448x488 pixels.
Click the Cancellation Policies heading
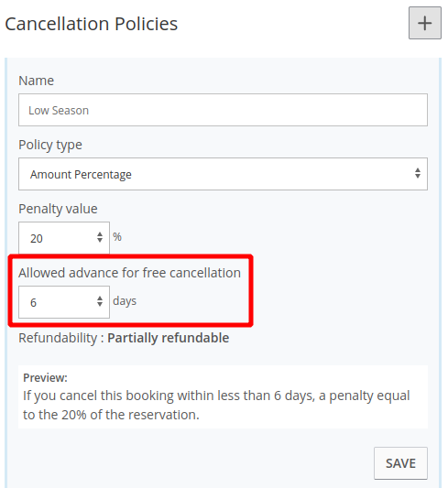(92, 24)
